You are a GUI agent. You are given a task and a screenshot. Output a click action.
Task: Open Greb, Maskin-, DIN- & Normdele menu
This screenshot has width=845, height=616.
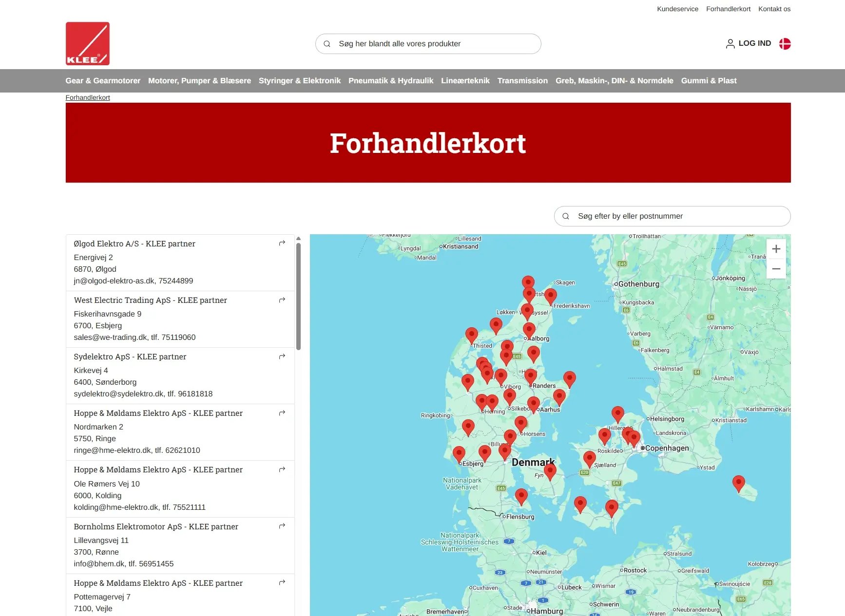(x=615, y=81)
